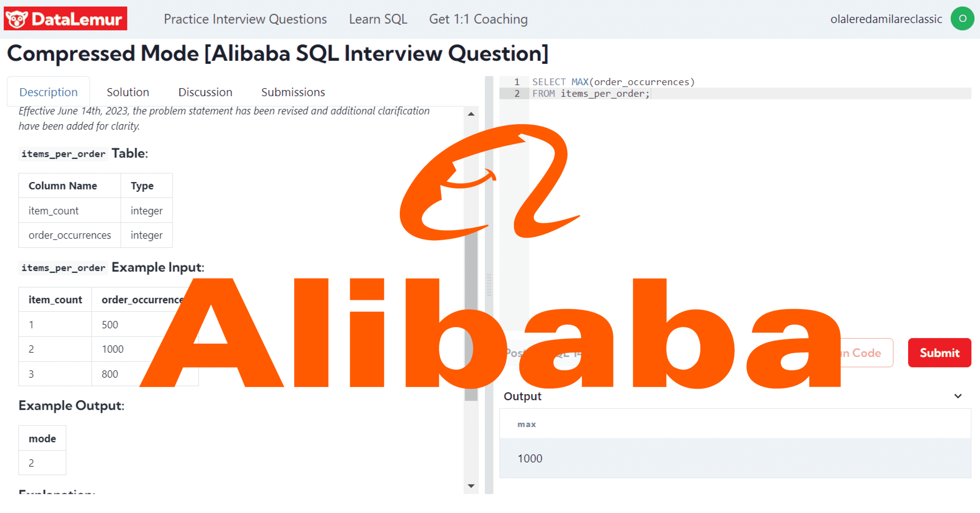The width and height of the screenshot is (980, 513).
Task: Switch to Solution tab
Action: [128, 91]
